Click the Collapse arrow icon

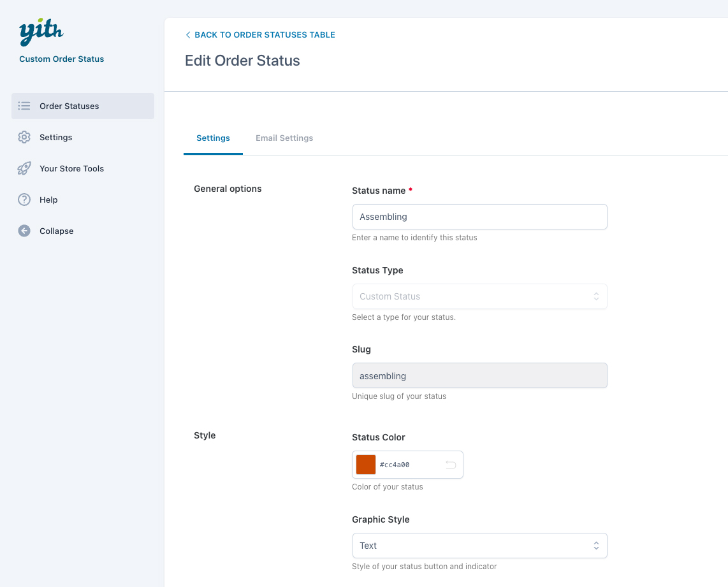pos(24,231)
